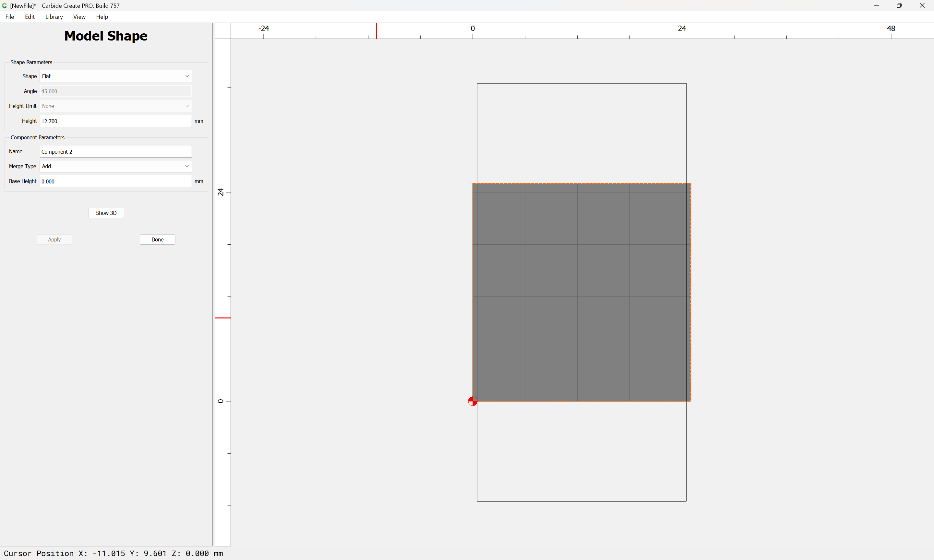This screenshot has height=560, width=934.
Task: Restore down the Carbide Create window
Action: click(x=899, y=6)
